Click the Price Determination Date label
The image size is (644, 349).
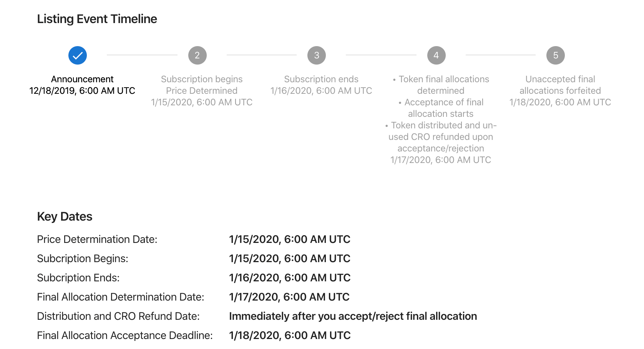coord(97,239)
